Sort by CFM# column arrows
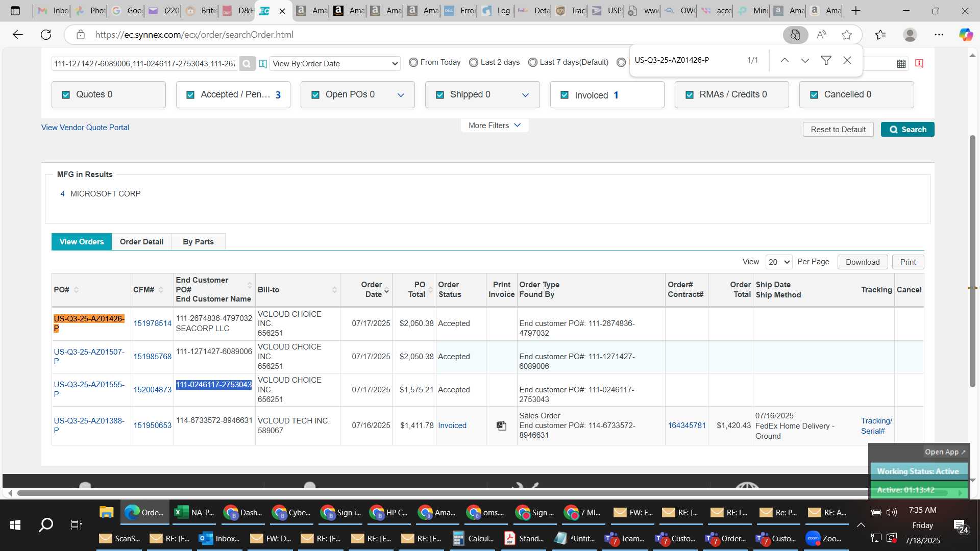This screenshot has height=551, width=980. pos(161,290)
